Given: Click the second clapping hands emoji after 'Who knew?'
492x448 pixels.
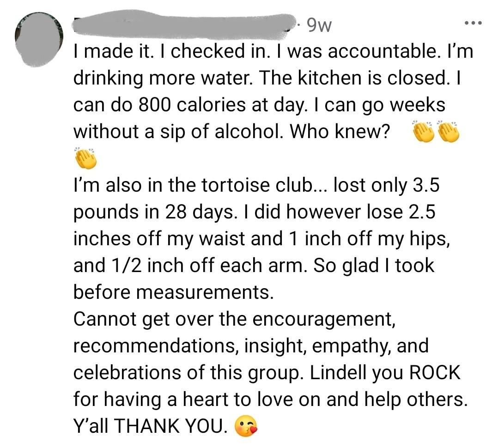Looking at the screenshot, I should point(449,132).
